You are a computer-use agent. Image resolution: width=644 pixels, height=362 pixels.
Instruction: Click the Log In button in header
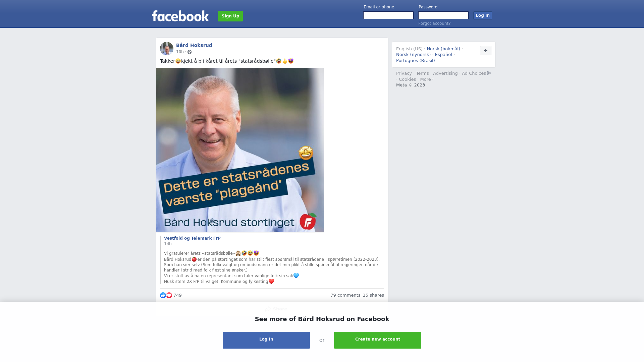tap(482, 15)
